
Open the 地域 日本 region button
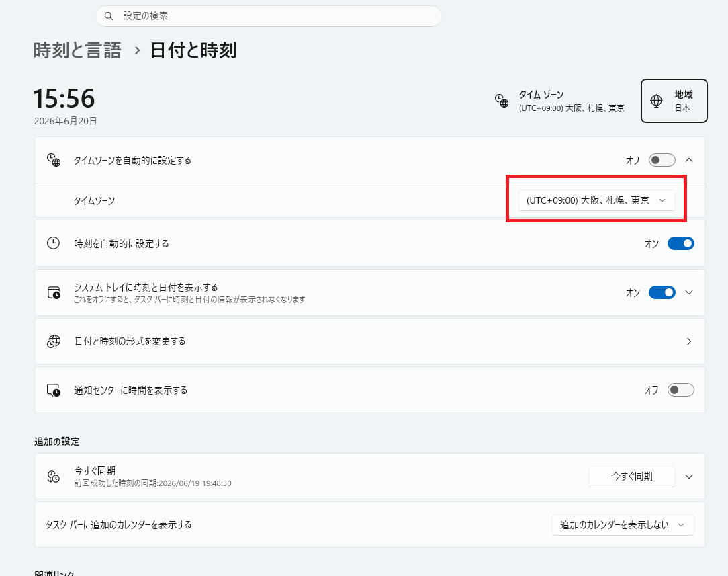pos(674,101)
